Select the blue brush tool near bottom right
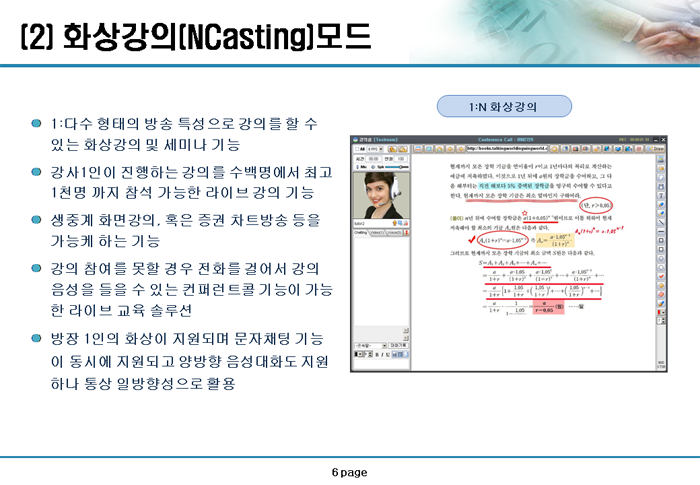The image size is (700, 485). click(x=661, y=303)
